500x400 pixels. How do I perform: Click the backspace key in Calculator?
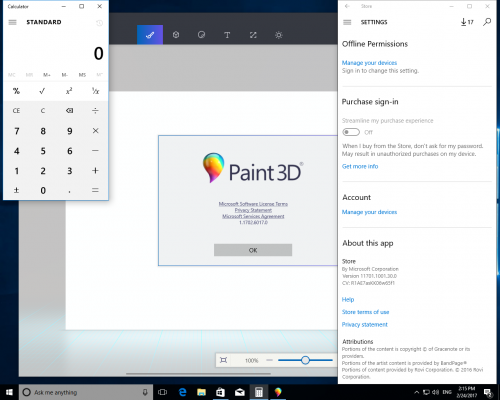tap(69, 111)
